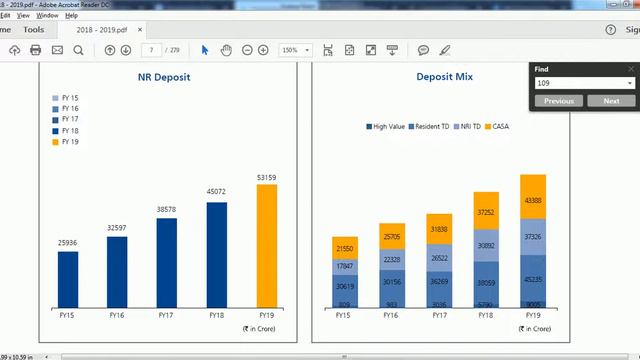Select the 2018 - 2019.pdf document tab
Image resolution: width=640 pixels, height=360 pixels.
tap(102, 30)
